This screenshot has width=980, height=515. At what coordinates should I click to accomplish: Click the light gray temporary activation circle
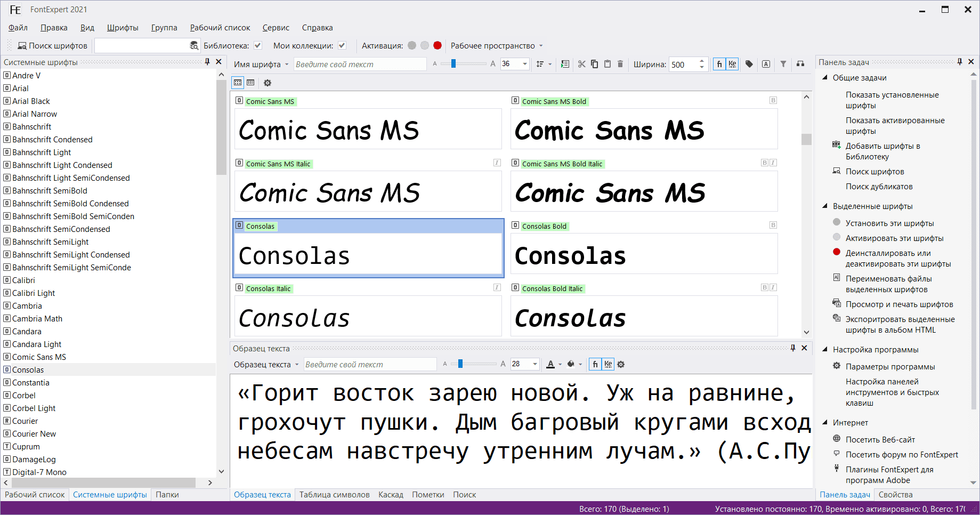click(x=425, y=45)
